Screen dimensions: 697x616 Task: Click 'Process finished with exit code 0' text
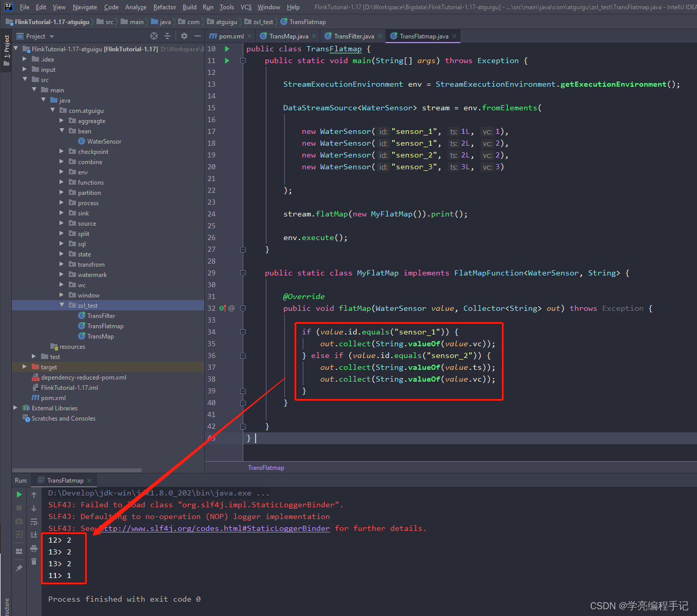(x=124, y=599)
